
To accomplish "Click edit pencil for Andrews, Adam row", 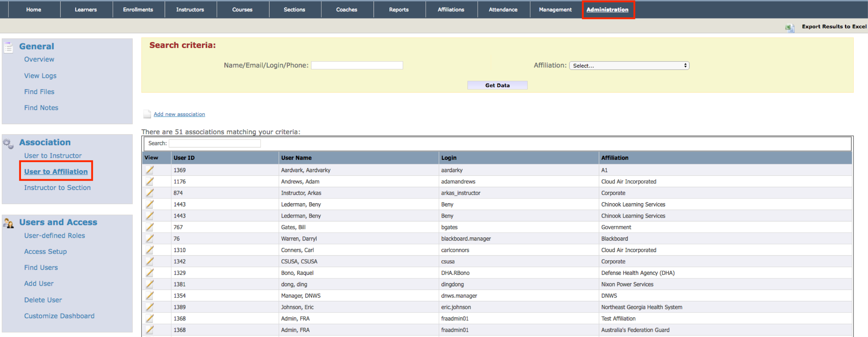I will (150, 181).
